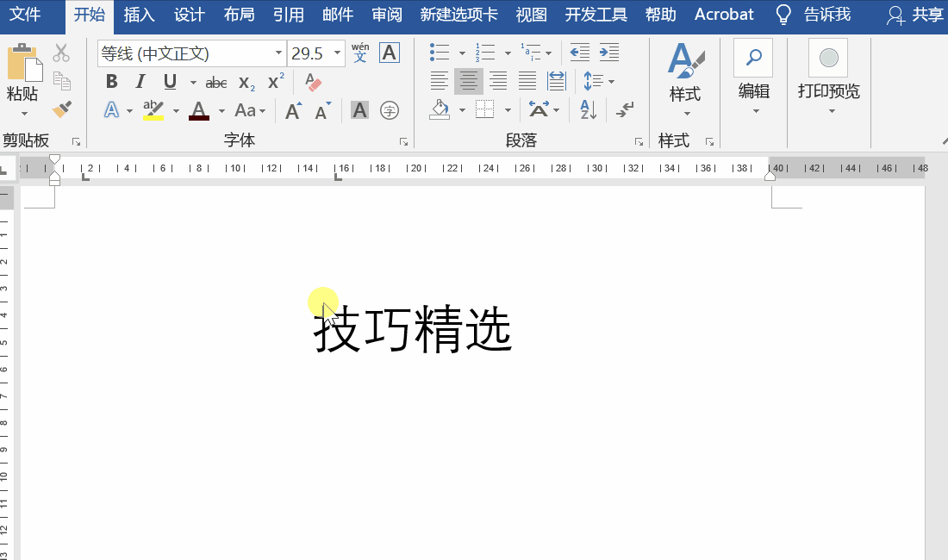Open the font name dropdown
This screenshot has width=948, height=560.
[x=278, y=53]
